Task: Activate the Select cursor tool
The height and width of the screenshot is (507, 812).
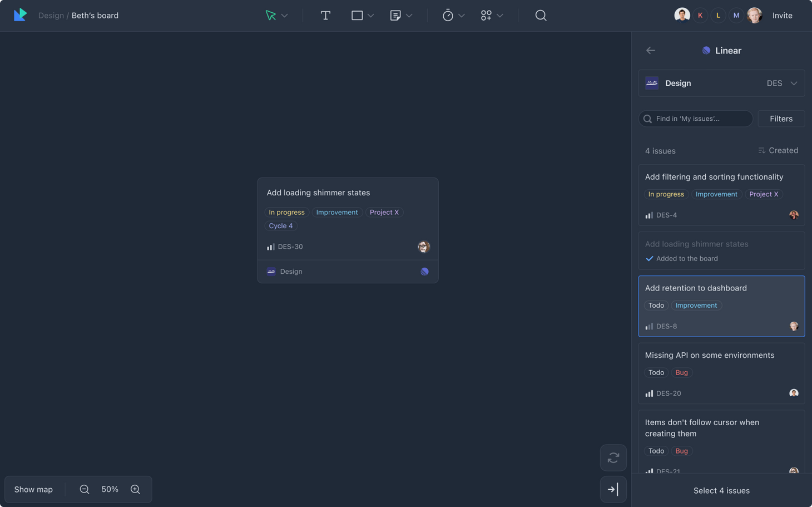Action: [271, 15]
